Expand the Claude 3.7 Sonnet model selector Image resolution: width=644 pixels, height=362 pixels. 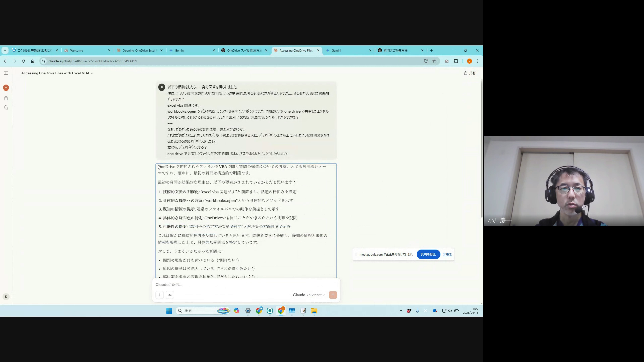[x=309, y=295]
